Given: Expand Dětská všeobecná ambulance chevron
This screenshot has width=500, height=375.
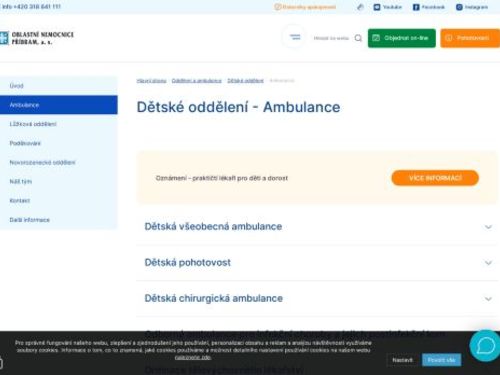Looking at the screenshot, I should point(488,227).
